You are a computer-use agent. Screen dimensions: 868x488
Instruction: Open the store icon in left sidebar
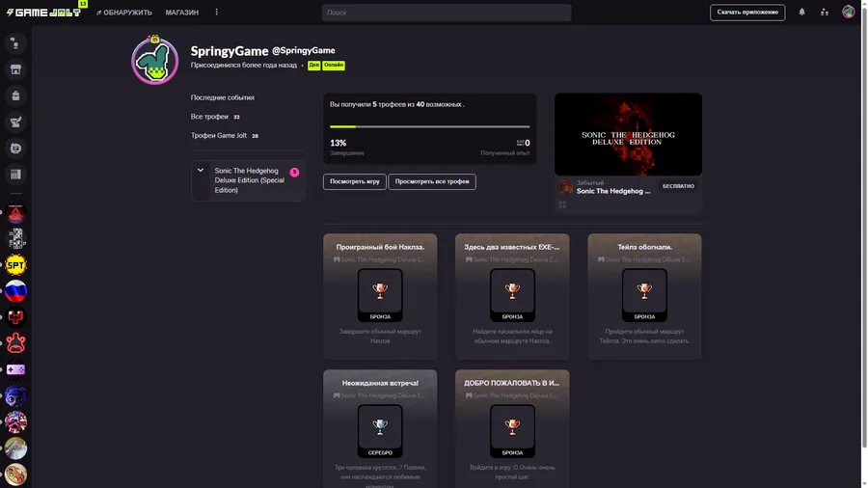(15, 69)
